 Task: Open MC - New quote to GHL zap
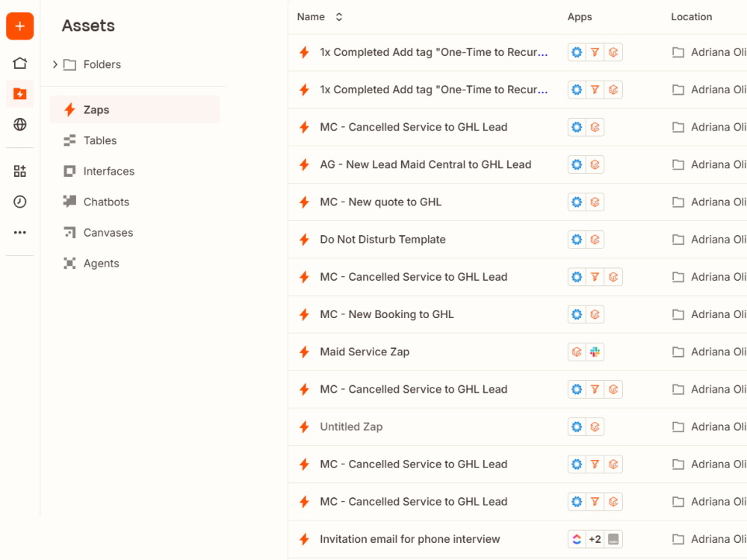(381, 202)
